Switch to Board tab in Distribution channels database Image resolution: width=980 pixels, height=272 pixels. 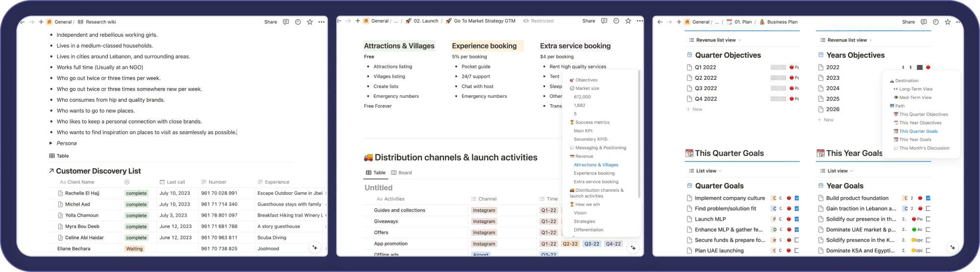pos(401,173)
